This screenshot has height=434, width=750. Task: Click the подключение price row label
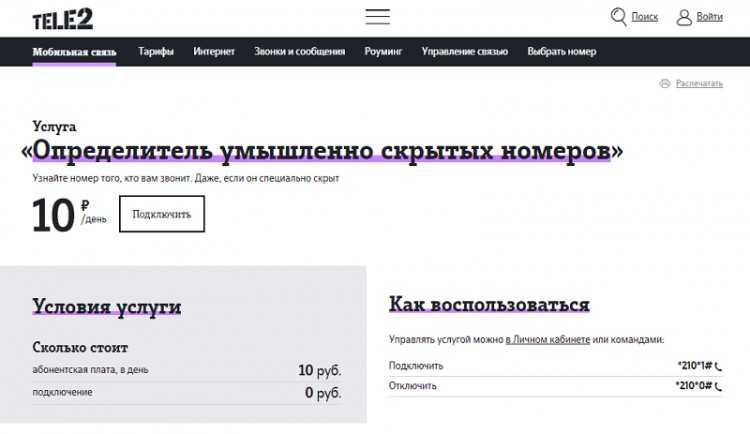tap(62, 392)
